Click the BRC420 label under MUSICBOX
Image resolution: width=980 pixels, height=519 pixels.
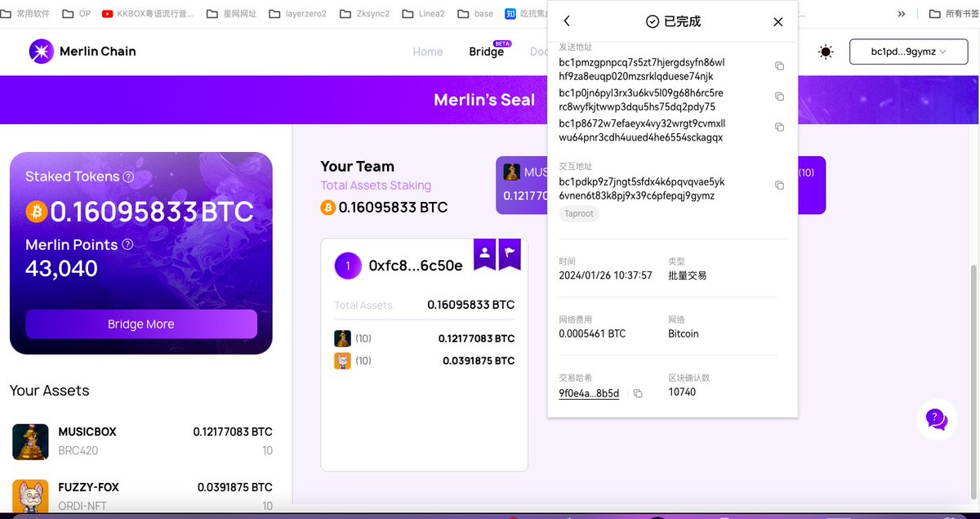(78, 450)
